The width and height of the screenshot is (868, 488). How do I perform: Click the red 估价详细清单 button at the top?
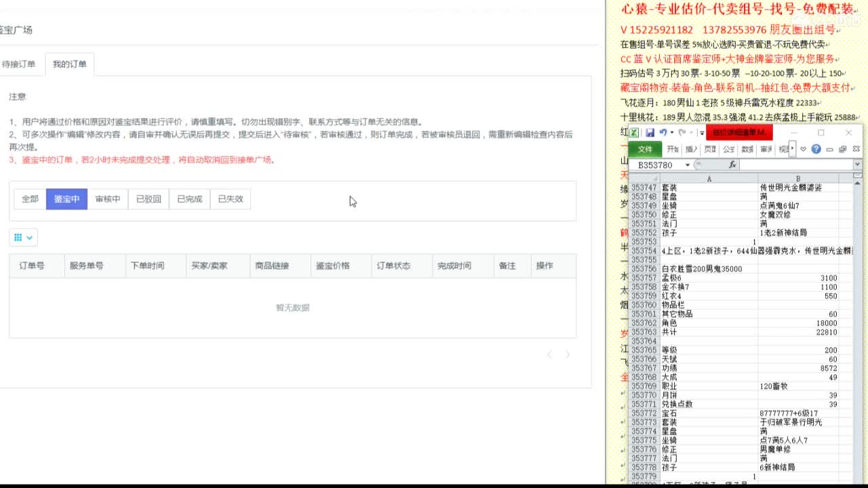739,134
